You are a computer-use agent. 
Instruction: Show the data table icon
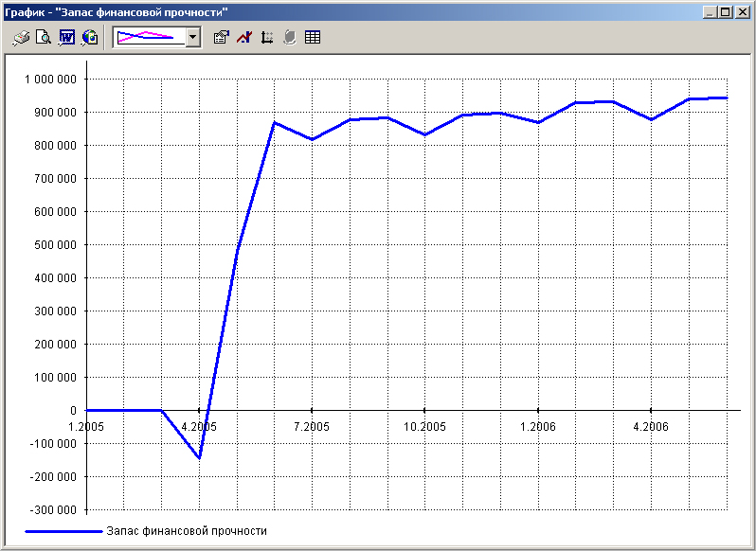(x=313, y=38)
